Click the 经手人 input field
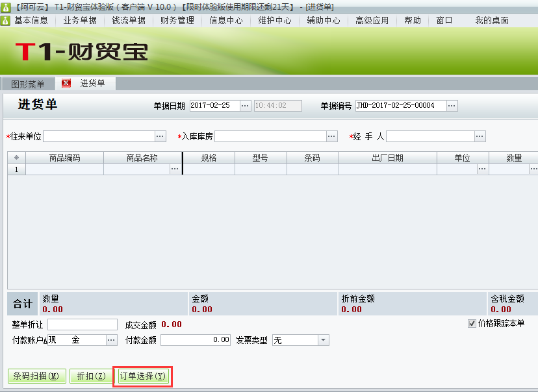Image resolution: width=538 pixels, height=392 pixels. click(431, 136)
